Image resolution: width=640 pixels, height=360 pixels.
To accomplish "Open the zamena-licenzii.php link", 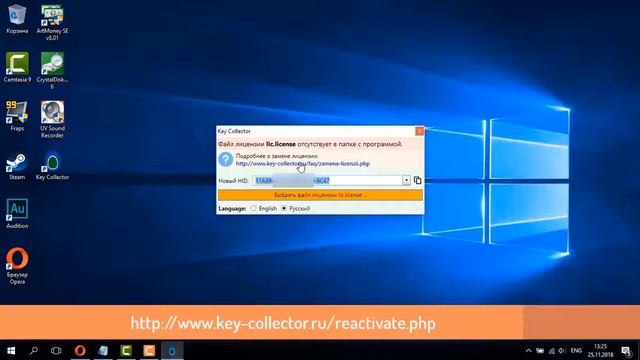I will [303, 163].
